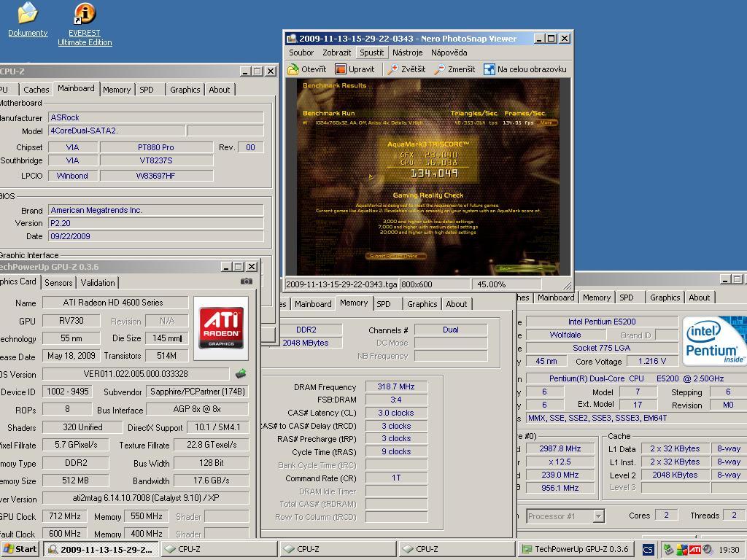Viewport: 747px width, 560px height.
Task: Select About tab in right CPU-Z window
Action: (x=700, y=297)
